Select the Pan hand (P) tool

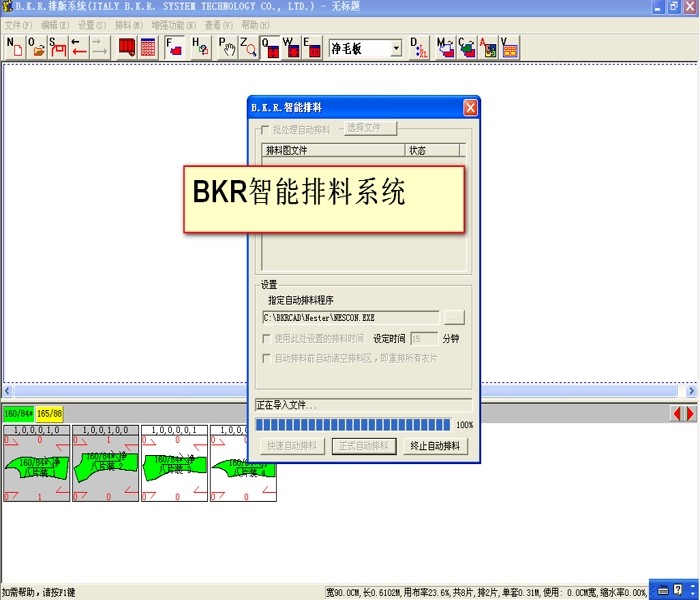coord(227,47)
